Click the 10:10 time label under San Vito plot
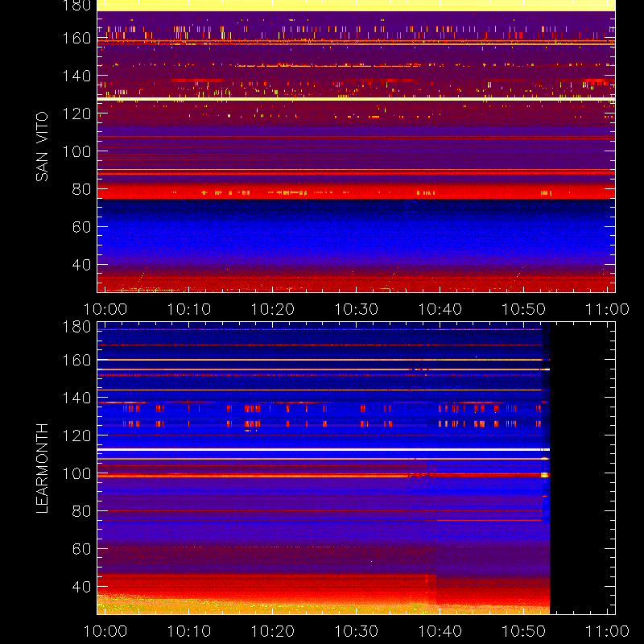 (x=189, y=309)
